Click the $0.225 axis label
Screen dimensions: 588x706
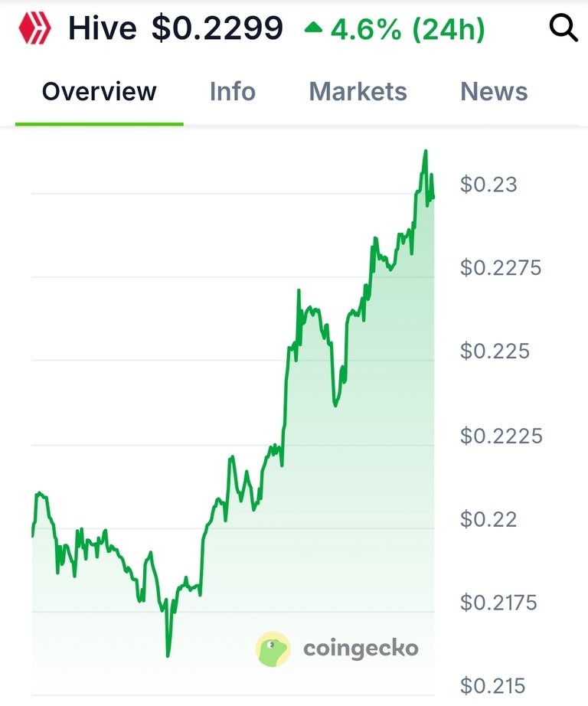pyautogui.click(x=495, y=351)
